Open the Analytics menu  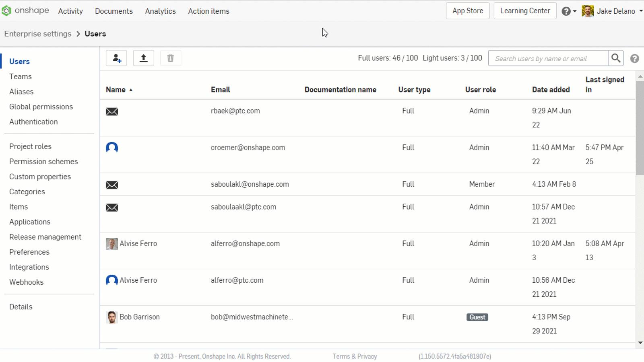tap(160, 11)
